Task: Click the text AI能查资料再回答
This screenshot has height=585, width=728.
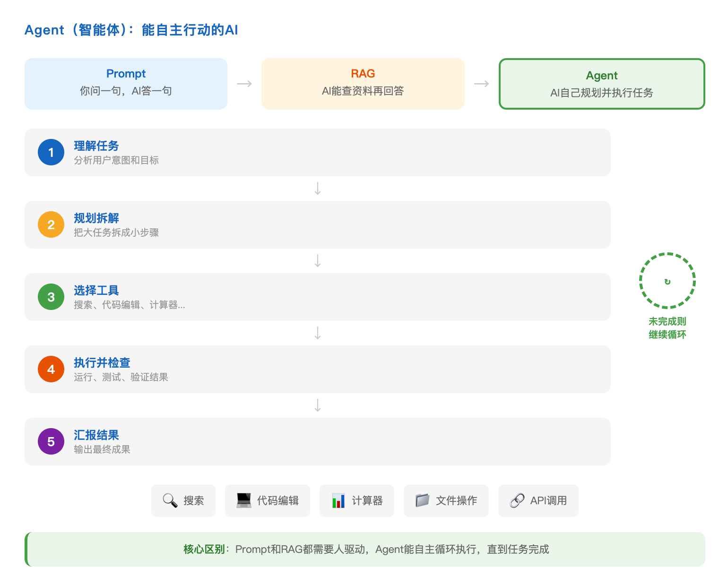Action: 363,91
